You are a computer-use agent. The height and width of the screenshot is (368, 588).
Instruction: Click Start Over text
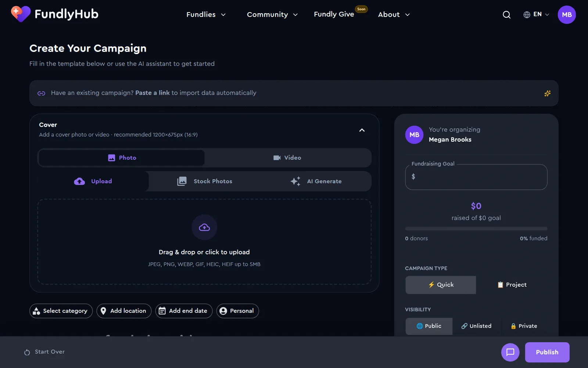[50, 352]
